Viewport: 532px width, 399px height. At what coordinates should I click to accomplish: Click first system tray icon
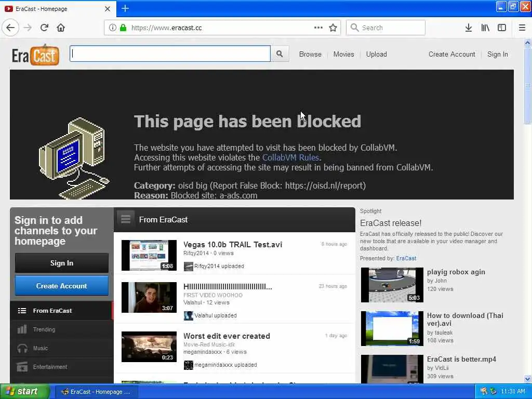click(484, 391)
